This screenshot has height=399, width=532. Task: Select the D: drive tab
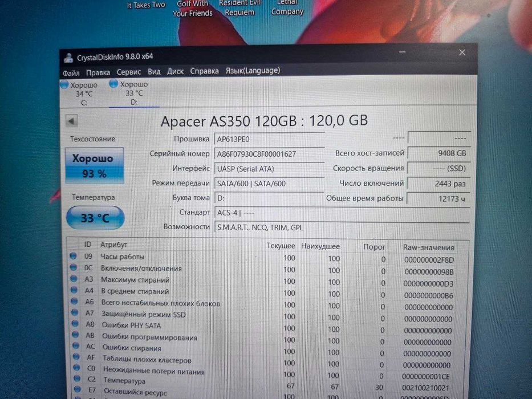pyautogui.click(x=133, y=93)
